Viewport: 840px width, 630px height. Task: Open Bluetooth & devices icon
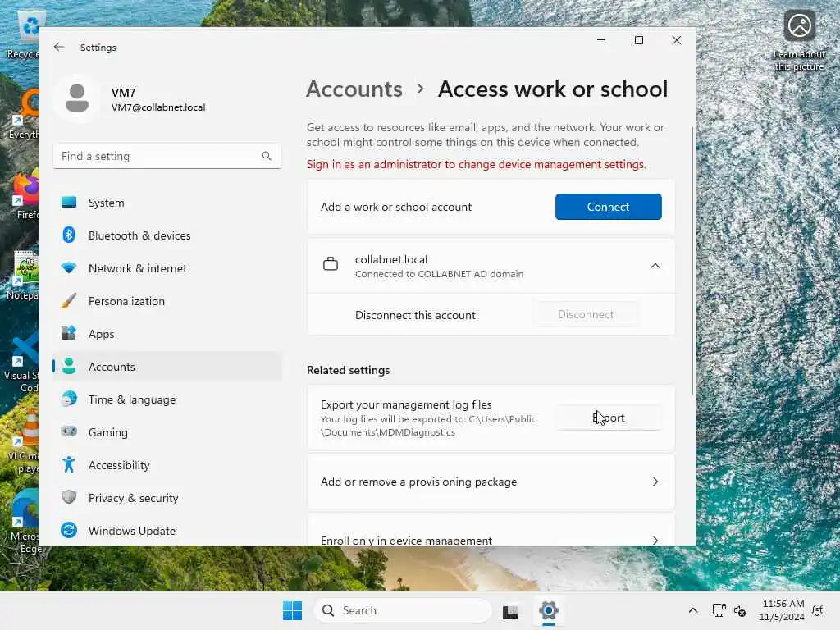click(69, 235)
